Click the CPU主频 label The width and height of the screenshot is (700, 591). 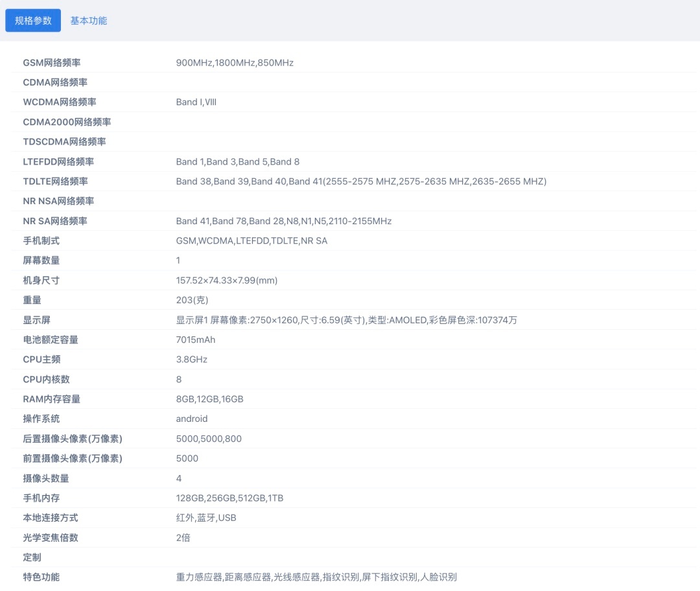pyautogui.click(x=41, y=360)
